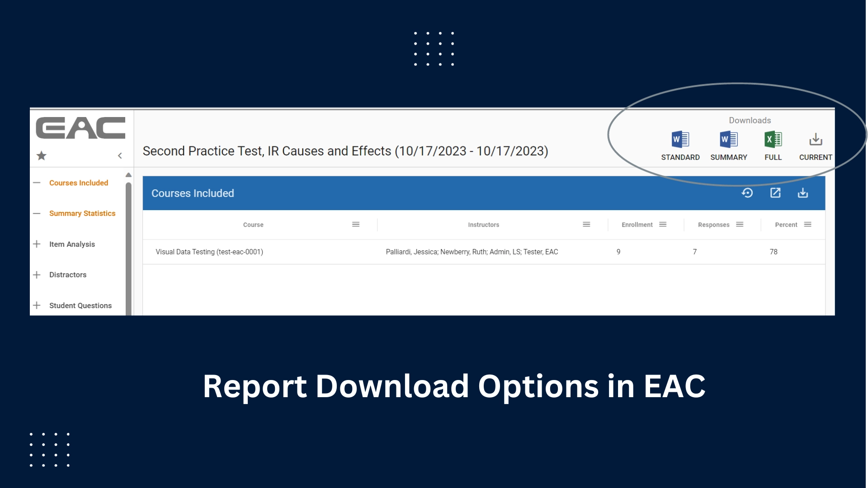Click the Standard Word download icon
This screenshot has width=868, height=488.
(x=680, y=141)
